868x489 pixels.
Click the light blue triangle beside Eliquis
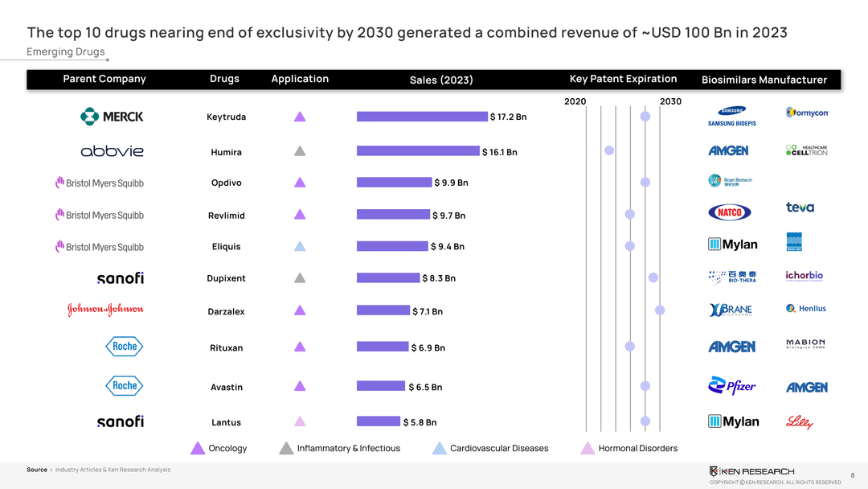point(300,247)
